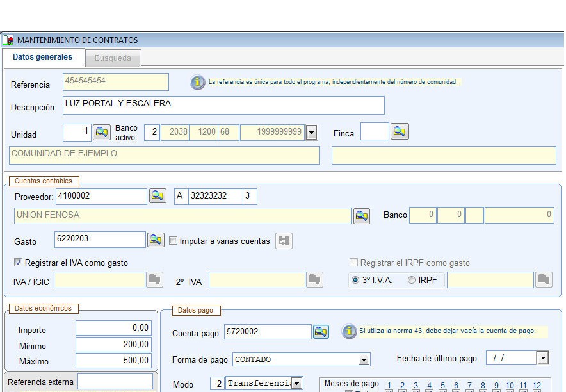
Task: Expand the Modo Transferencia dropdown
Action: click(296, 384)
